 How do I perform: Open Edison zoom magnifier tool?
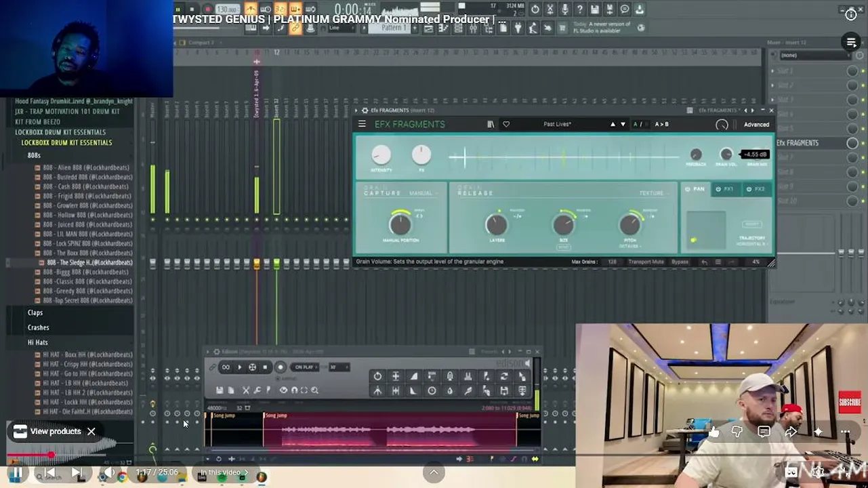click(314, 390)
